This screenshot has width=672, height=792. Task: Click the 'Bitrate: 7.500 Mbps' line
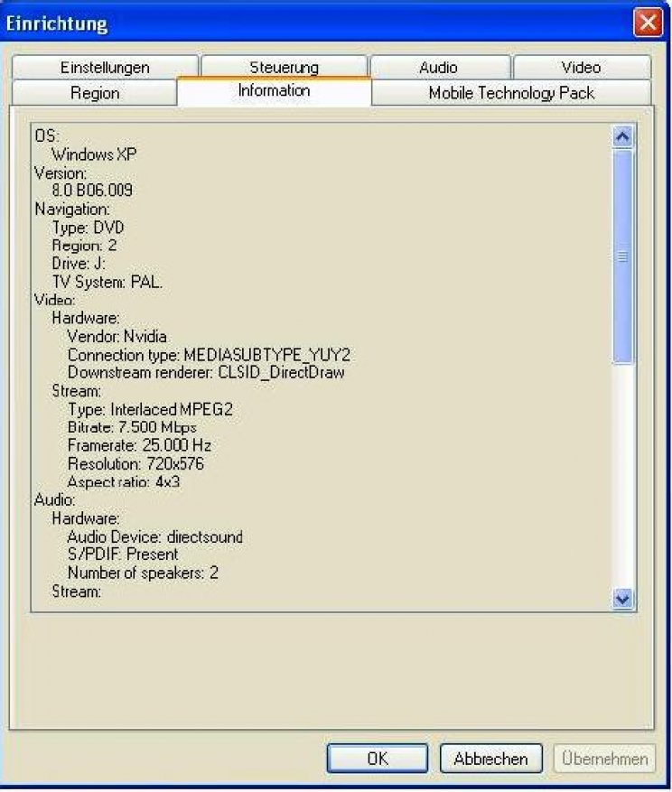[132, 427]
